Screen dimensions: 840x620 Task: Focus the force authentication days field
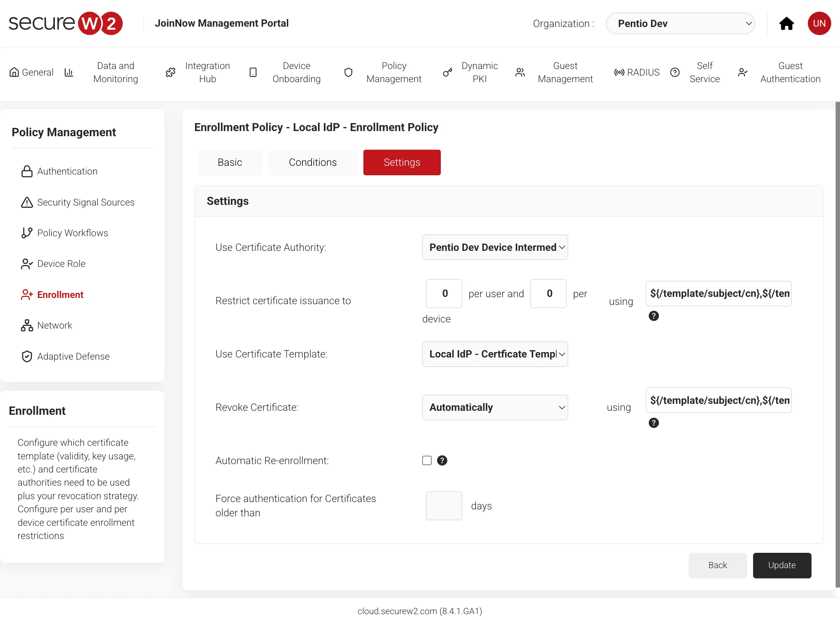pos(444,506)
